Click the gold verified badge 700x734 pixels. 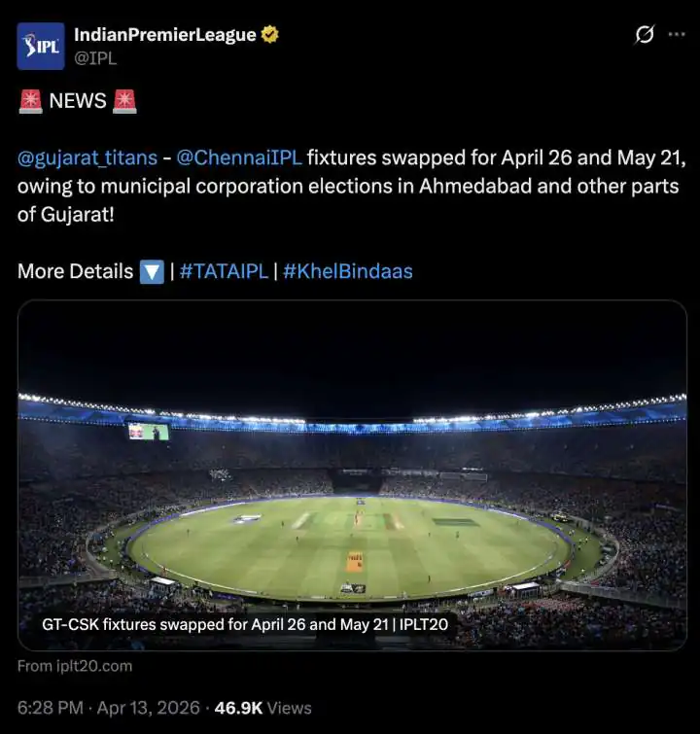[x=270, y=35]
